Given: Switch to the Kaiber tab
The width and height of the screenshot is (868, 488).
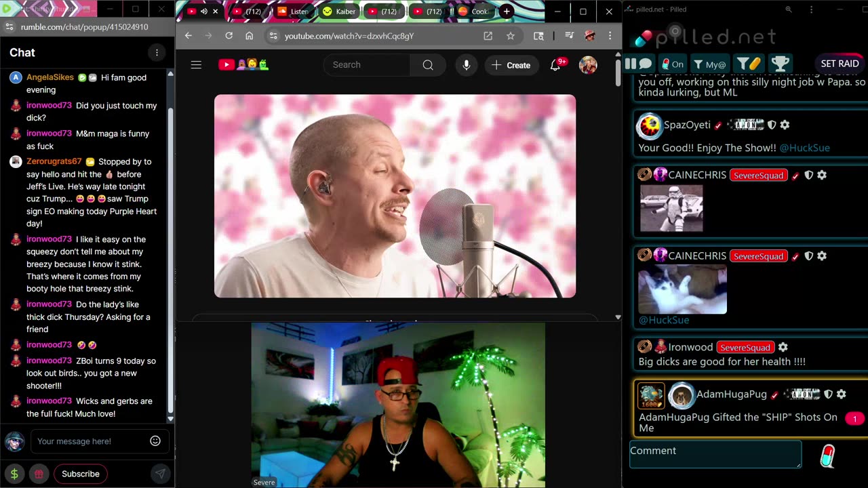Looking at the screenshot, I should point(338,12).
